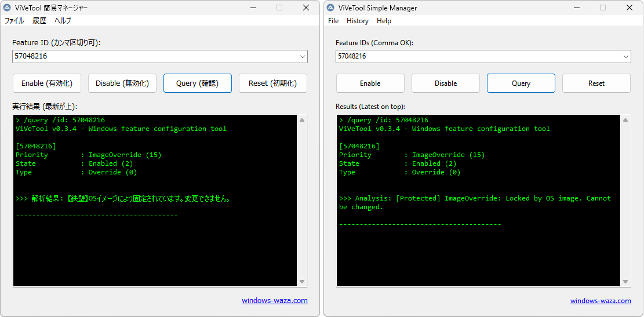Click into the English Feature IDs text field
The height and width of the screenshot is (317, 644).
tap(475, 57)
